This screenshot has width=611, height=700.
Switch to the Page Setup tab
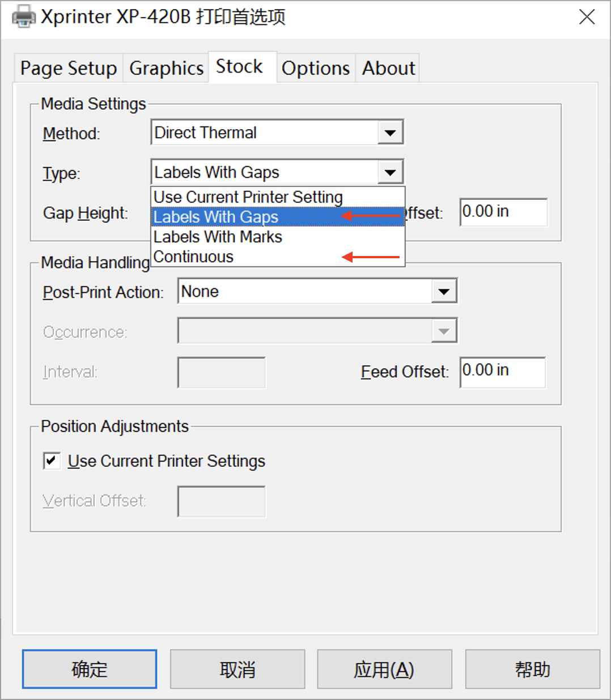(69, 68)
